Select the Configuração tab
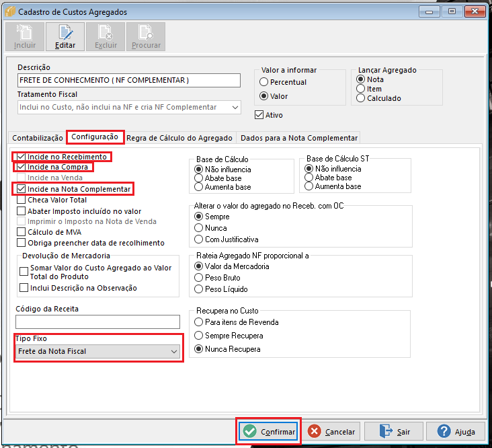492x448 pixels. [x=95, y=137]
